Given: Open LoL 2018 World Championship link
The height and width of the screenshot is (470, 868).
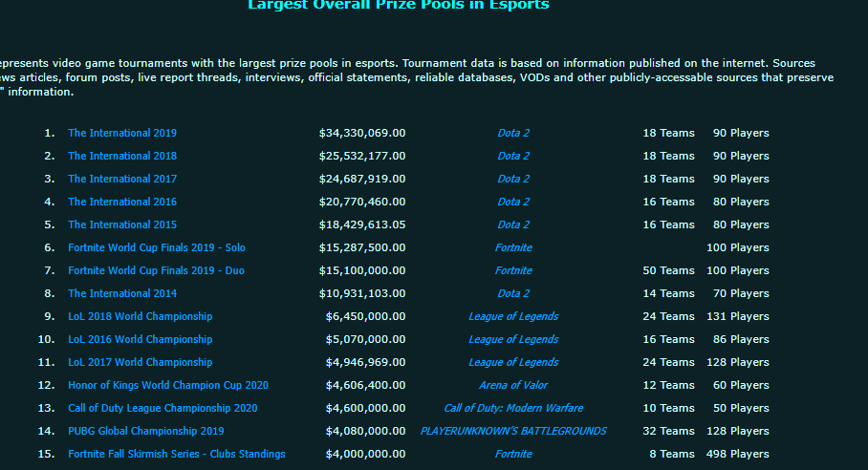Looking at the screenshot, I should pyautogui.click(x=141, y=317).
